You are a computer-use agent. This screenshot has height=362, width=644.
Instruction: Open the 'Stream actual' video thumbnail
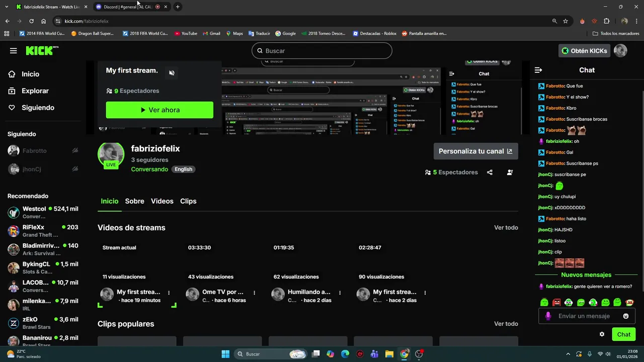tap(137, 262)
